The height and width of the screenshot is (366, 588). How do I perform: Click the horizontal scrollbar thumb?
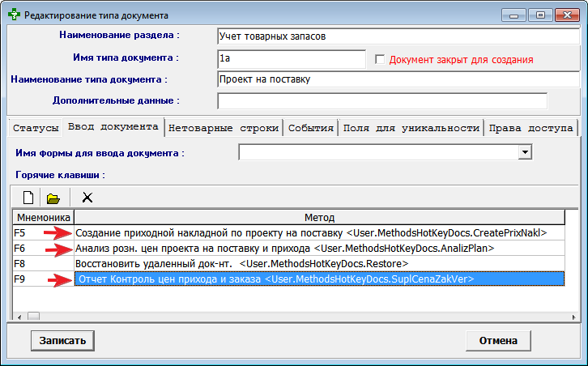[34, 317]
